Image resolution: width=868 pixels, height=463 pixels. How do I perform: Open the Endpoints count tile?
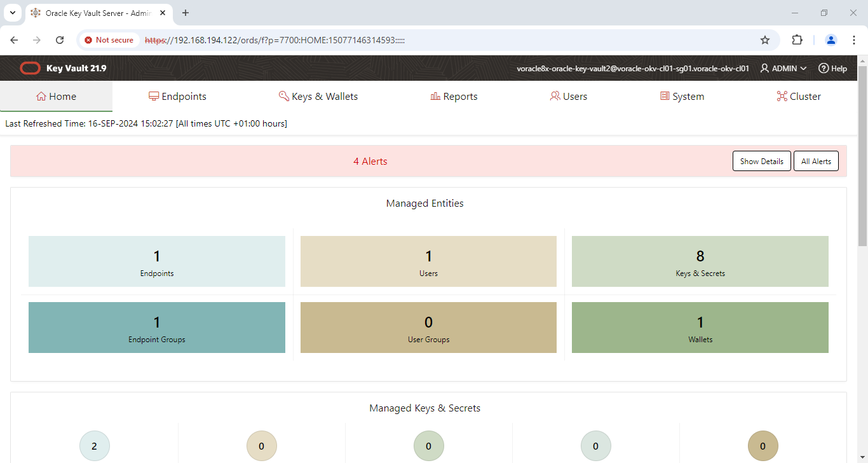(x=157, y=261)
